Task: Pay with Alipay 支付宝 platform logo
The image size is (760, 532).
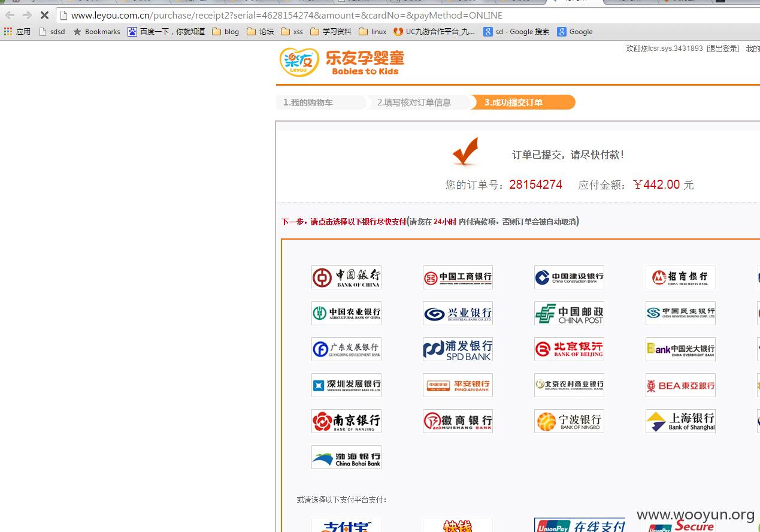Action: (346, 525)
